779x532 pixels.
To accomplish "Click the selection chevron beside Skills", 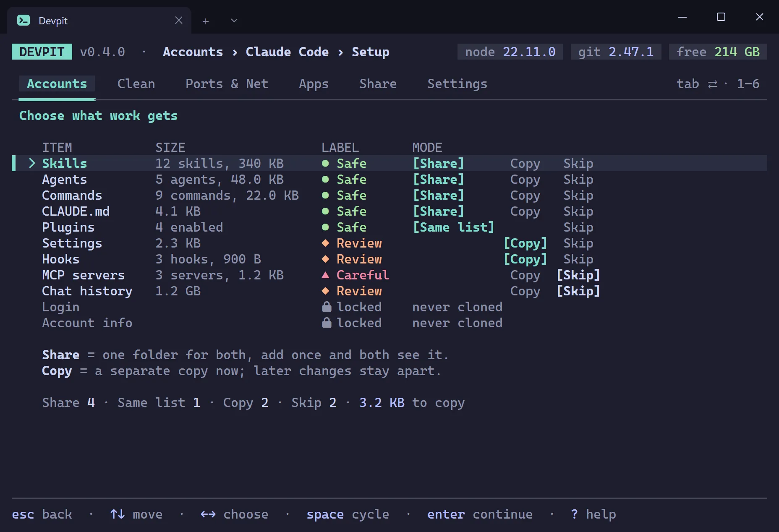I will [x=32, y=163].
